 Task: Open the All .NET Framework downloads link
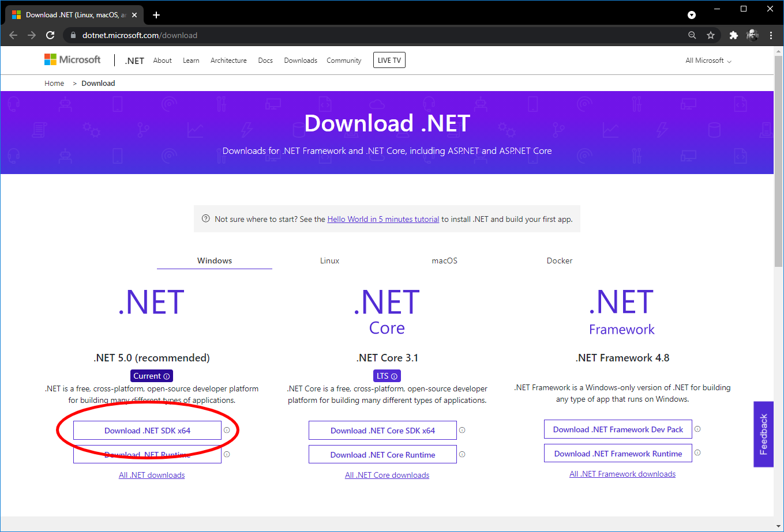pos(622,474)
